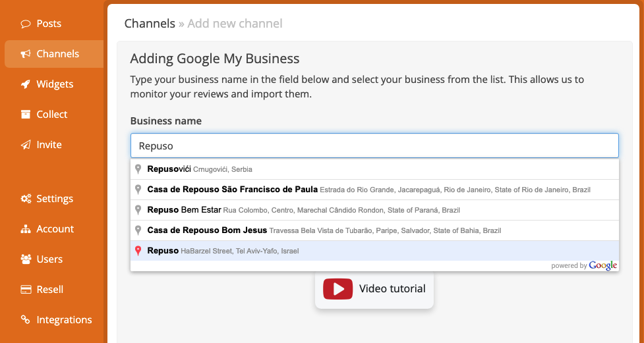
Task: Click the Add new channel breadcrumb text
Action: [x=235, y=24]
